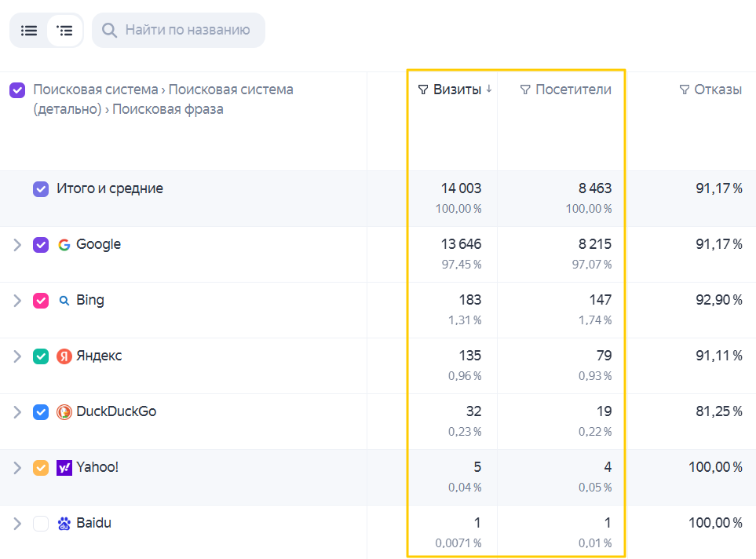
Task: Sort by Посетители column header
Action: tap(573, 90)
